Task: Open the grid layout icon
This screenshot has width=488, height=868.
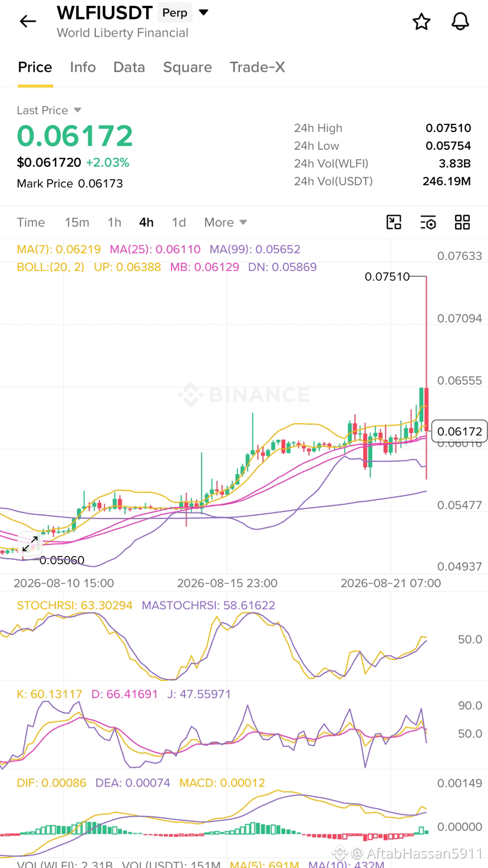Action: [463, 222]
